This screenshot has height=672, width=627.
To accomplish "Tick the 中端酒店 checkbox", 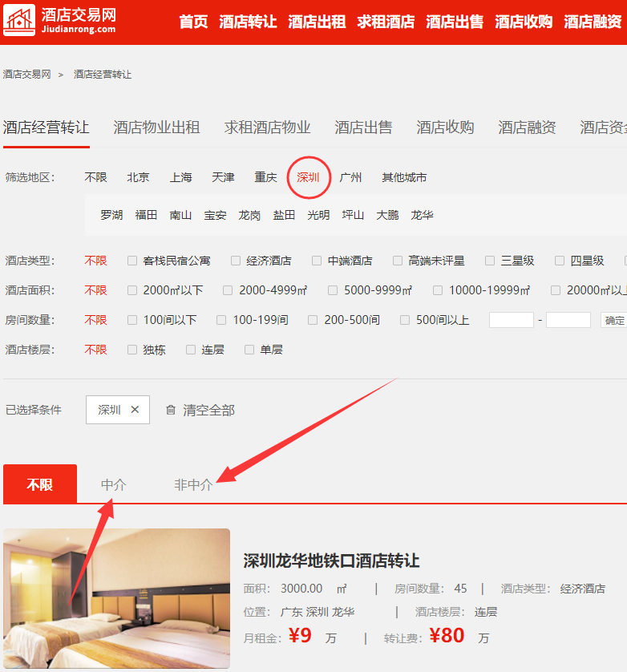I will (x=317, y=261).
